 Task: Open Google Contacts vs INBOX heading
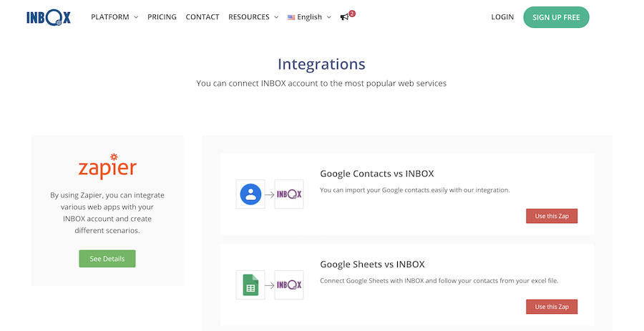click(377, 173)
